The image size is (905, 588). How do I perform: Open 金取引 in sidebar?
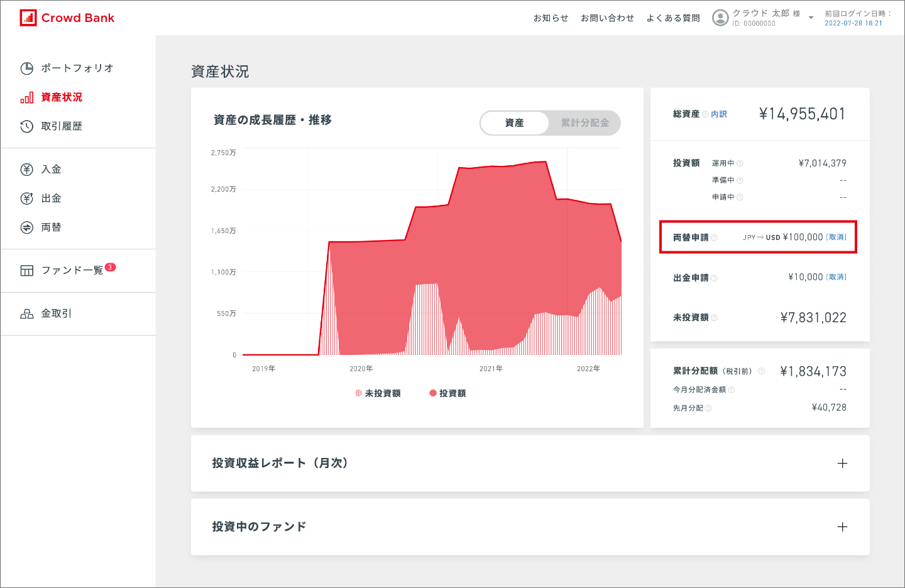pyautogui.click(x=57, y=313)
